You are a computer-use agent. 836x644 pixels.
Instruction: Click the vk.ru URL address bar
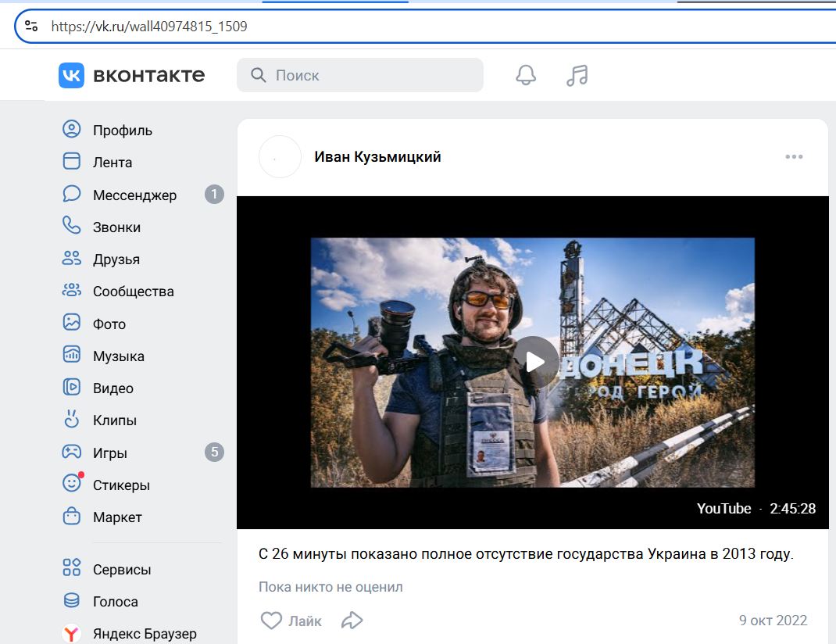point(427,26)
